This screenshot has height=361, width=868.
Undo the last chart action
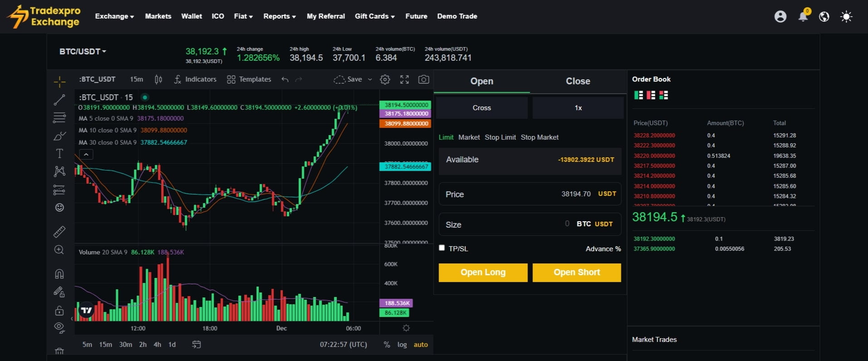click(x=285, y=80)
